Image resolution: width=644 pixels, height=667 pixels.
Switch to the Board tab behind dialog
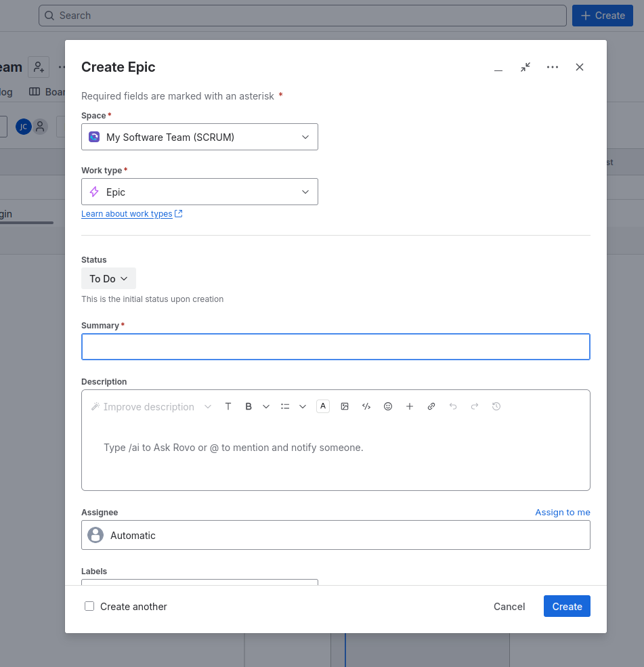47,92
